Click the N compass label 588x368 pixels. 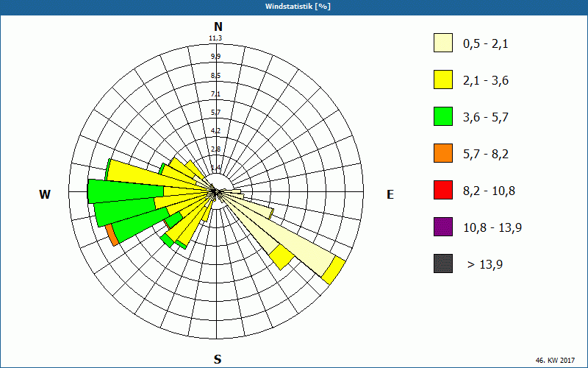(218, 26)
